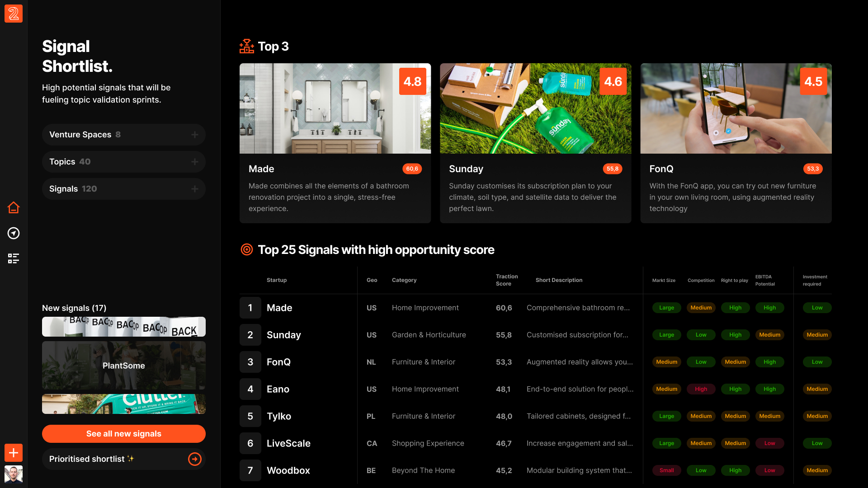This screenshot has width=868, height=488.
Task: Expand Venture Spaces with the plus icon
Action: pos(195,135)
